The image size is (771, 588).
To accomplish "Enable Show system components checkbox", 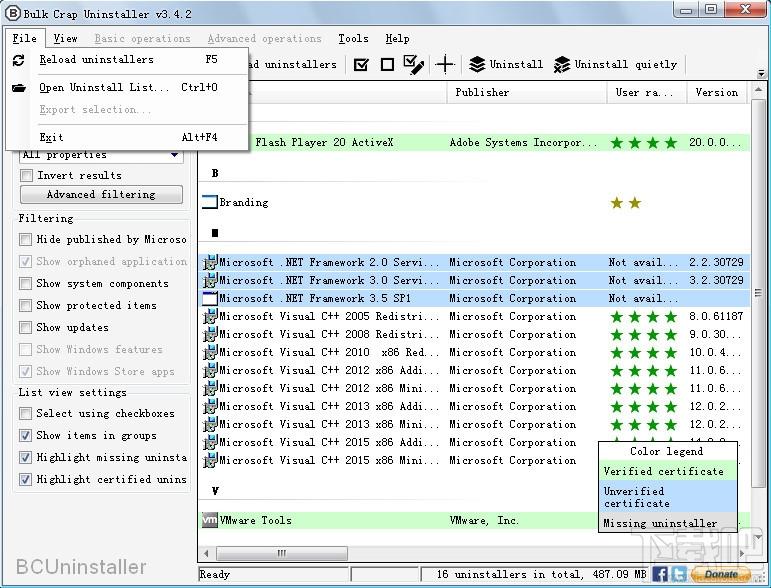I will click(25, 283).
